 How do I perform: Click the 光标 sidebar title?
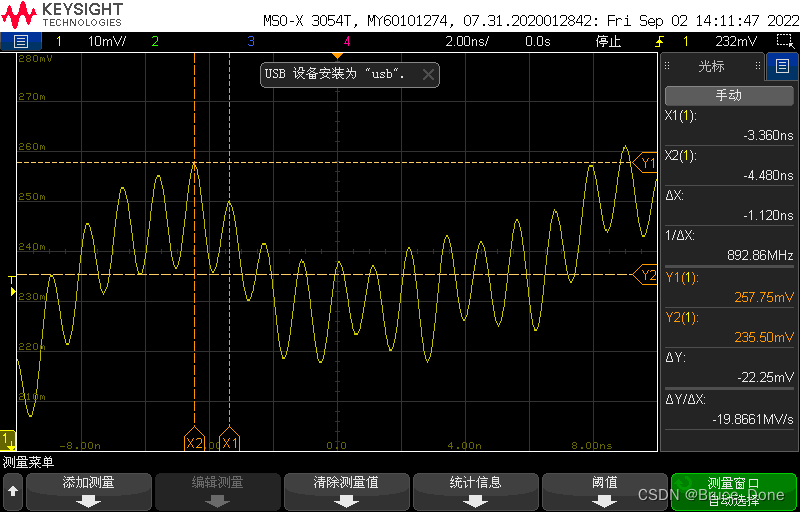(x=711, y=66)
